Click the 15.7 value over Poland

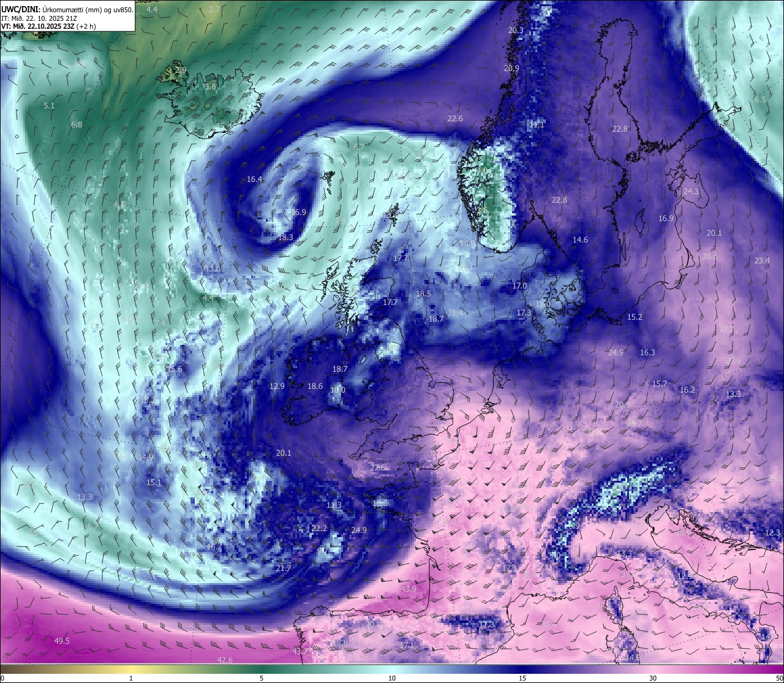[x=660, y=384]
